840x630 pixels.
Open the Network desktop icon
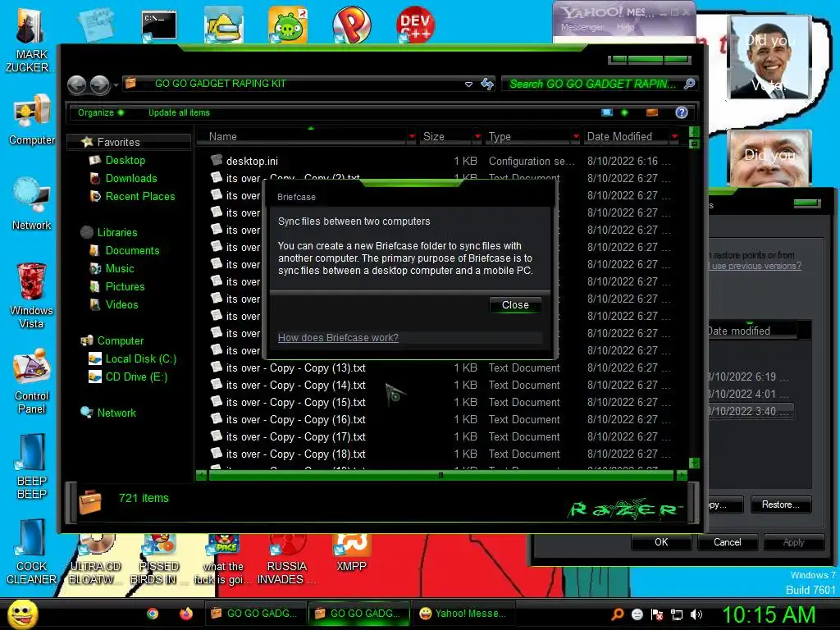click(x=32, y=204)
